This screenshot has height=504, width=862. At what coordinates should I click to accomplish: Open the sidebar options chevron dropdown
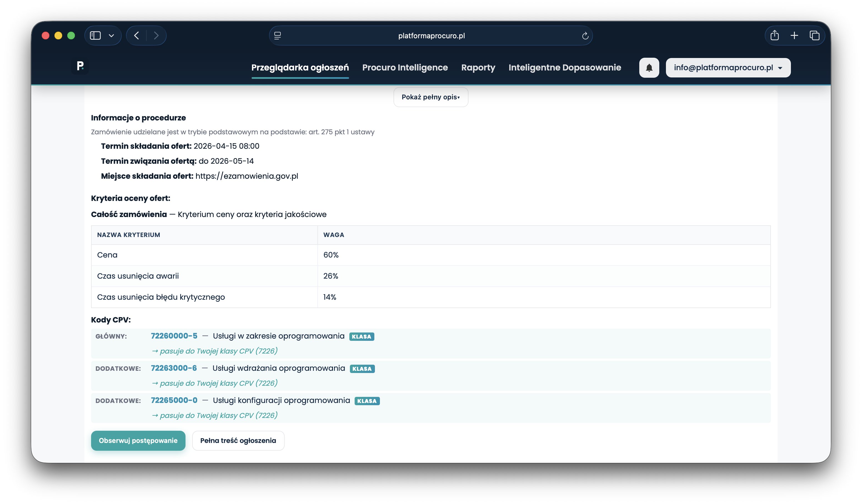112,36
